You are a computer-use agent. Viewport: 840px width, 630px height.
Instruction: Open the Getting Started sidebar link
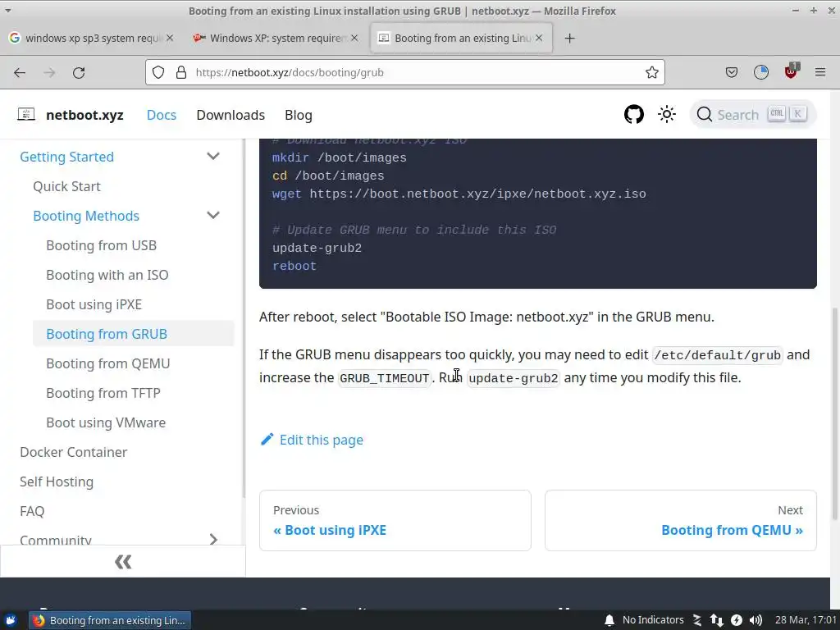click(67, 157)
